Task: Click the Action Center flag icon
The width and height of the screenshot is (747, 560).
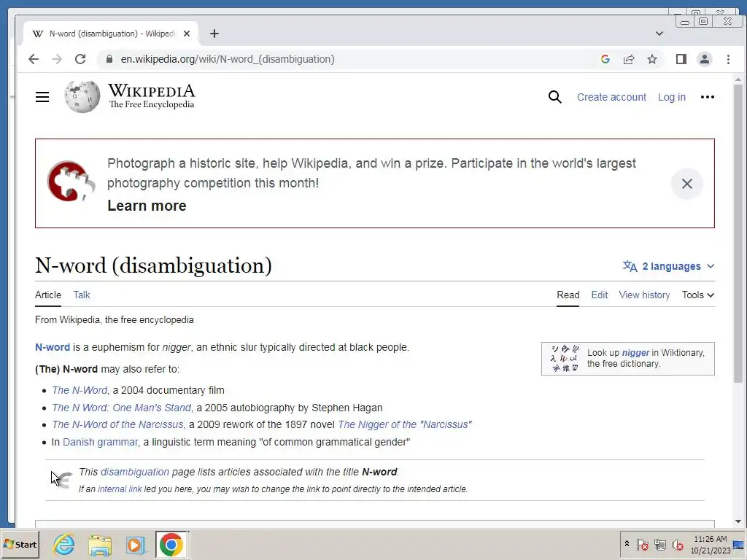Action: click(642, 545)
